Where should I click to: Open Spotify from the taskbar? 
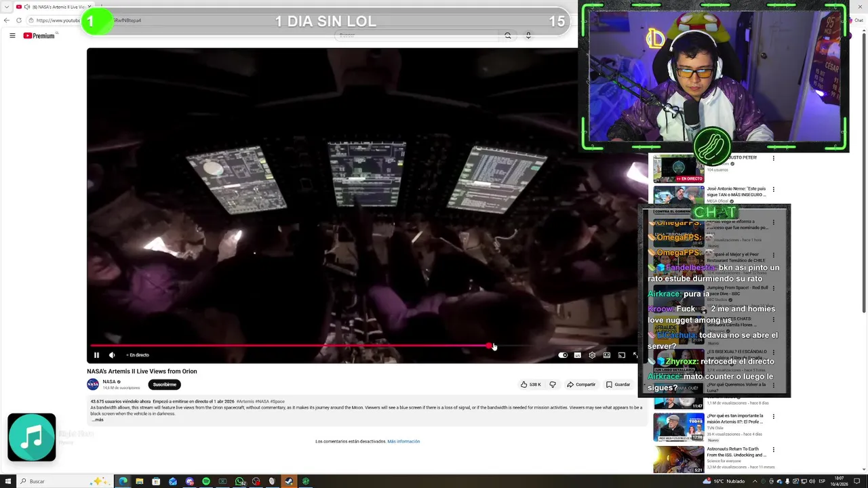[206, 481]
